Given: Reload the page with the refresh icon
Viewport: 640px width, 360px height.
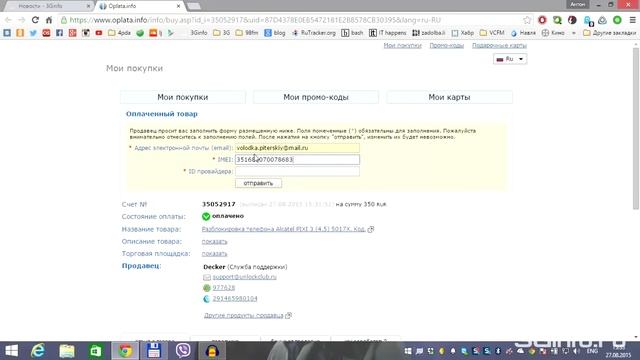Looking at the screenshot, I should pos(36,20).
